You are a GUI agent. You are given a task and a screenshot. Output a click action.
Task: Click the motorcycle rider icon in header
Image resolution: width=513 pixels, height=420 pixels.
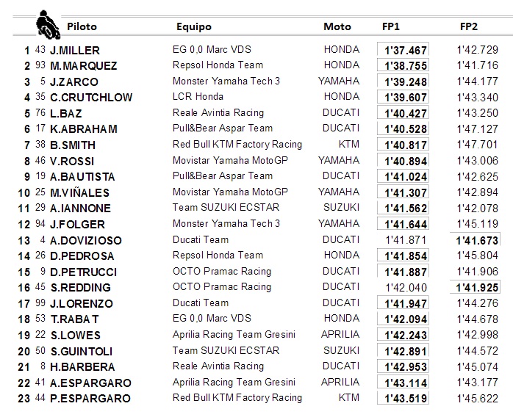48,25
